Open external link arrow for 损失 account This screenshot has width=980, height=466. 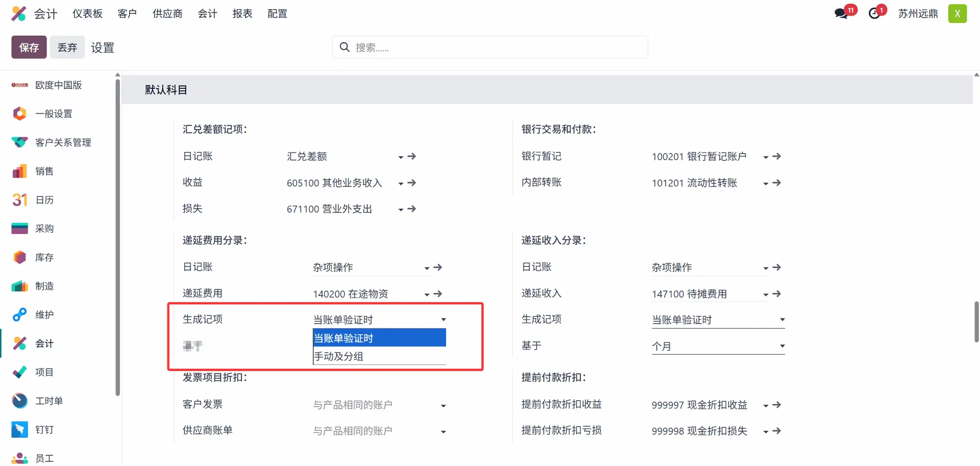coord(412,209)
